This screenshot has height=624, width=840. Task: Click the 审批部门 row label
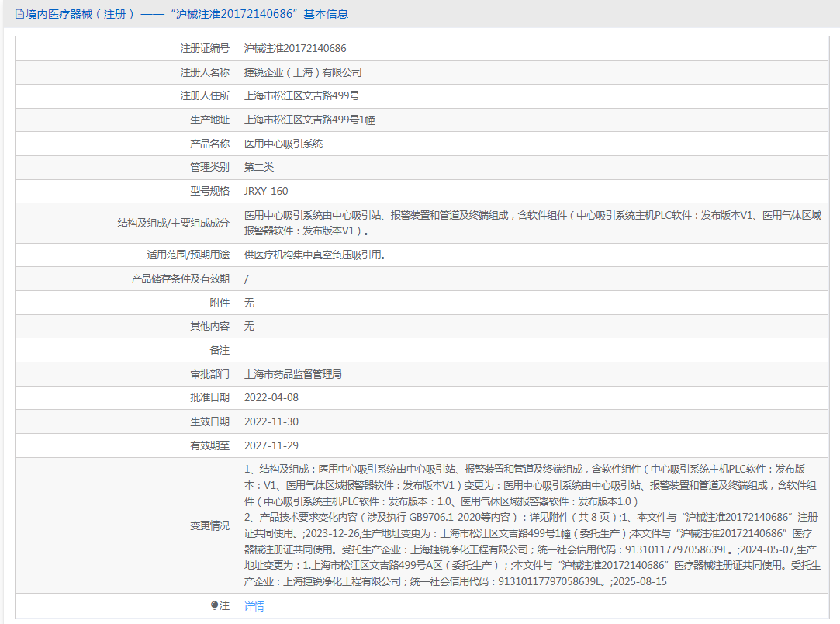(x=209, y=374)
